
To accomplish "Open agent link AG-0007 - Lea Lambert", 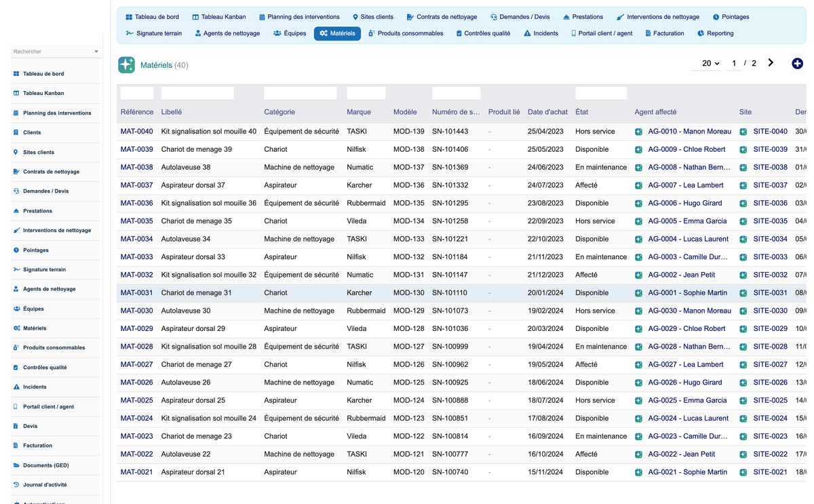I will coord(686,185).
